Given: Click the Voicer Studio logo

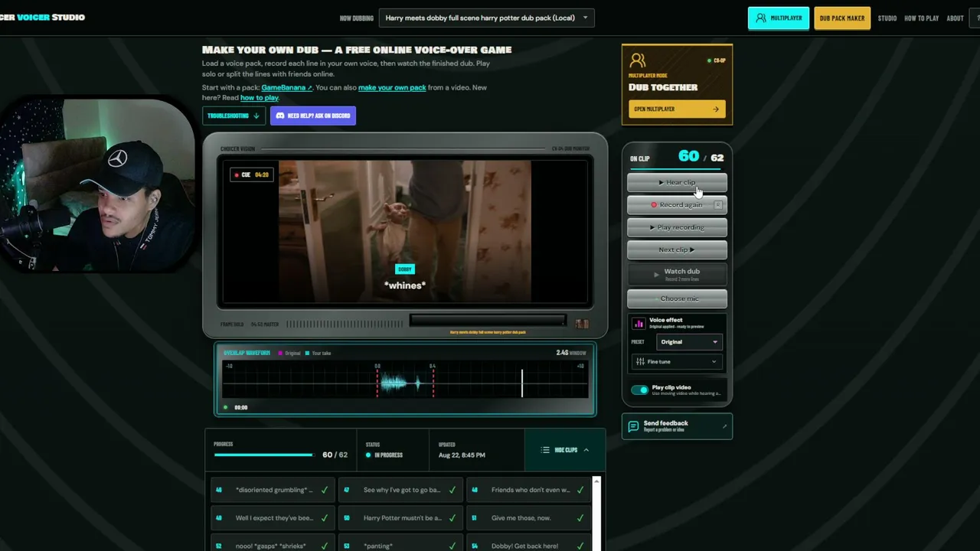Looking at the screenshot, I should [42, 17].
